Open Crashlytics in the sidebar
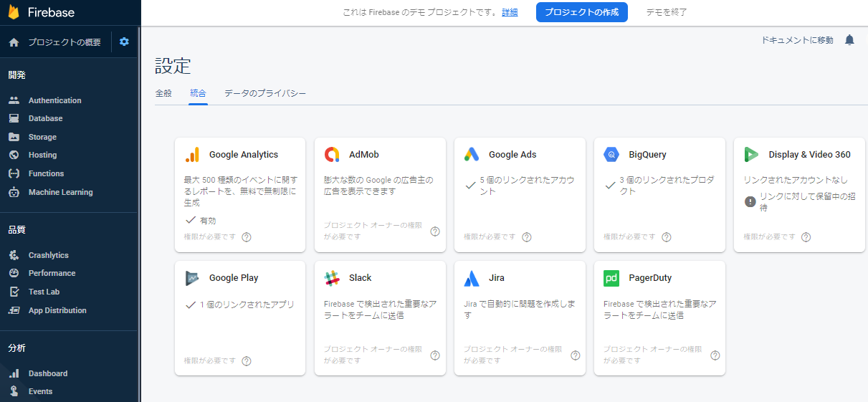The height and width of the screenshot is (402, 868). click(48, 255)
